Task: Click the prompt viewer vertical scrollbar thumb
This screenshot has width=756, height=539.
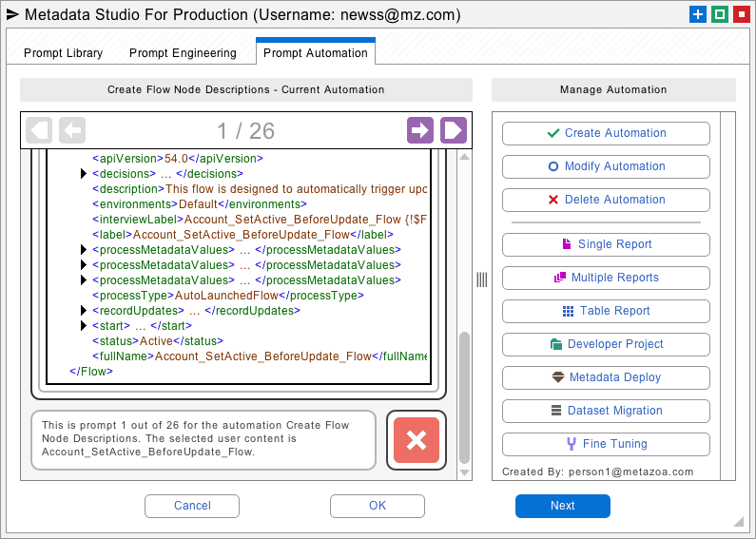Action: pos(464,397)
